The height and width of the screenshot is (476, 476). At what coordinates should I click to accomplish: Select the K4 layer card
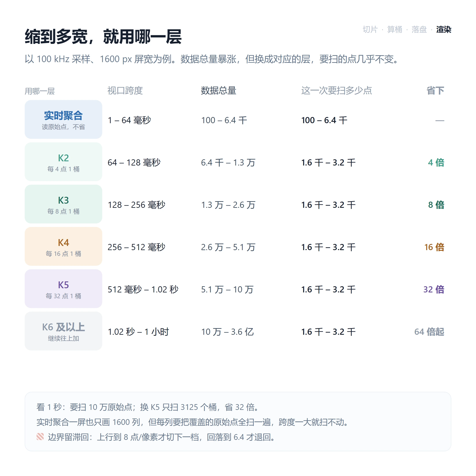63,246
